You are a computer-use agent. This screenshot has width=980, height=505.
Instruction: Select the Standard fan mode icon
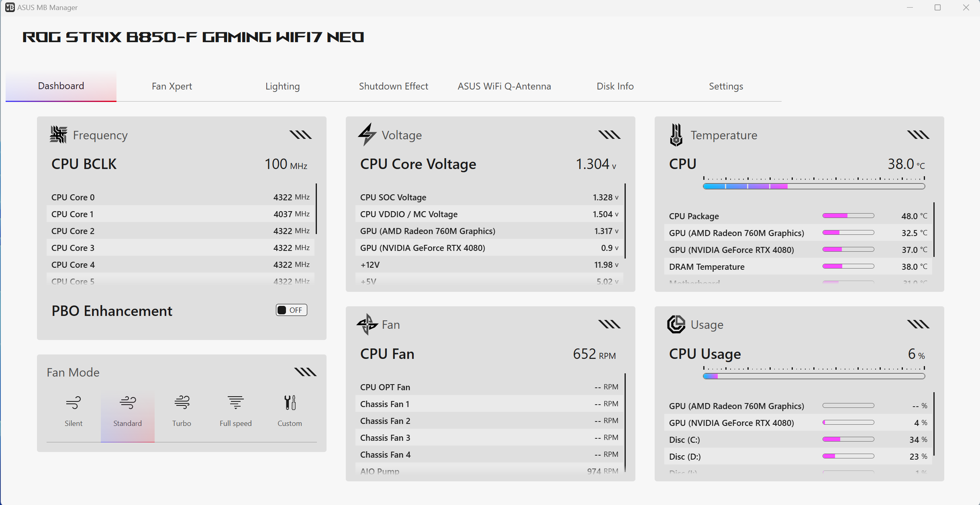pos(128,402)
